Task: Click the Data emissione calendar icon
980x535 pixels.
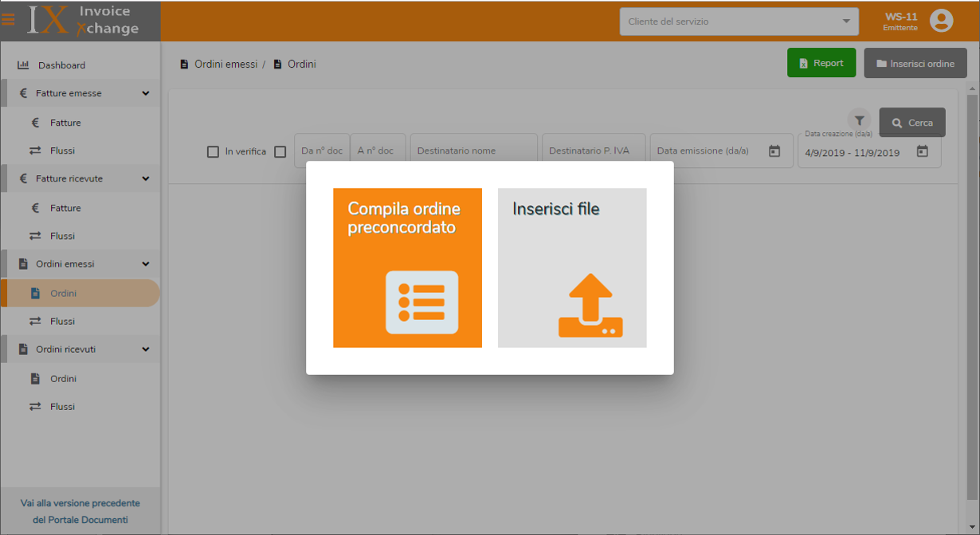Action: (774, 151)
